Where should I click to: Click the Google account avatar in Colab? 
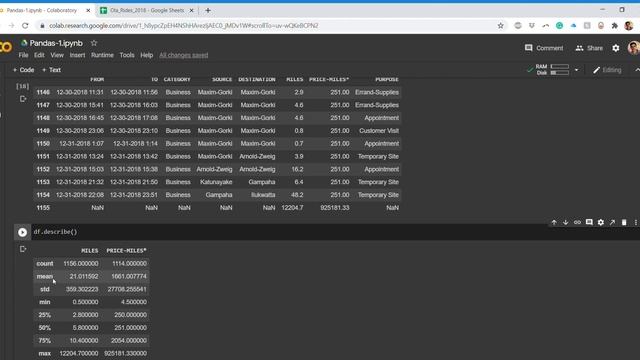[x=634, y=48]
